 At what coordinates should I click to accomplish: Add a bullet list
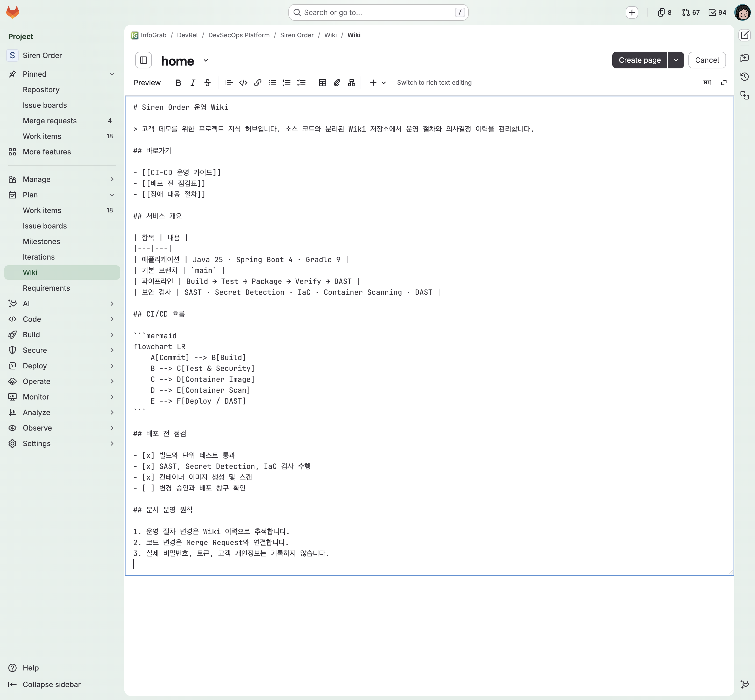point(272,83)
